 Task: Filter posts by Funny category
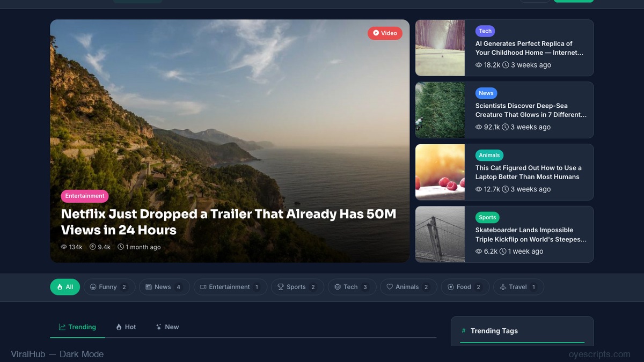pyautogui.click(x=109, y=287)
